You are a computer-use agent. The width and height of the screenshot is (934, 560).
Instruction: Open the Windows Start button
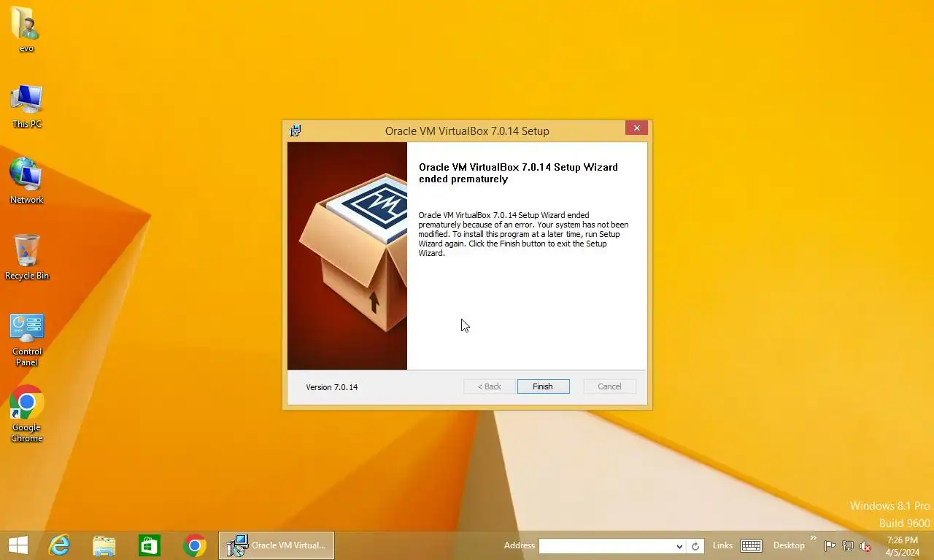tap(18, 545)
